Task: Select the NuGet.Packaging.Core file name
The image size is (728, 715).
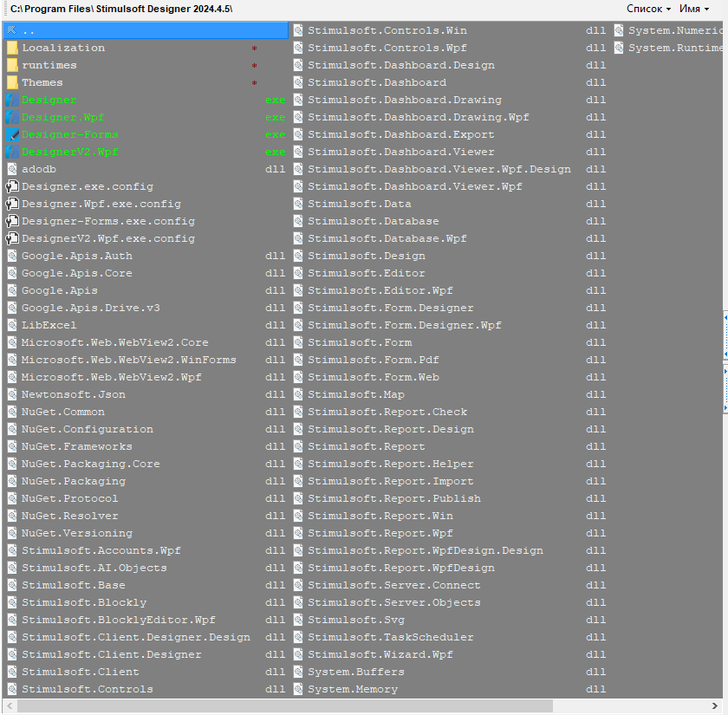Action: (x=90, y=464)
